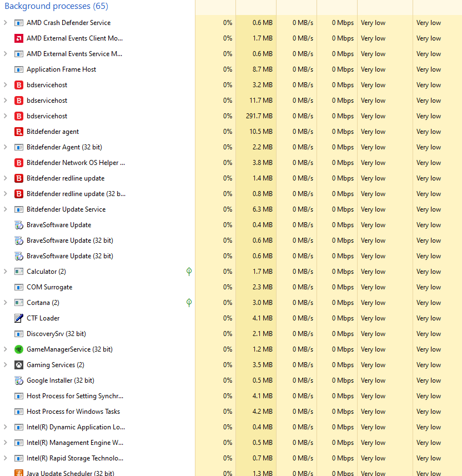Select Google Installer (32 bit) name
This screenshot has height=476, width=462.
pyautogui.click(x=61, y=380)
